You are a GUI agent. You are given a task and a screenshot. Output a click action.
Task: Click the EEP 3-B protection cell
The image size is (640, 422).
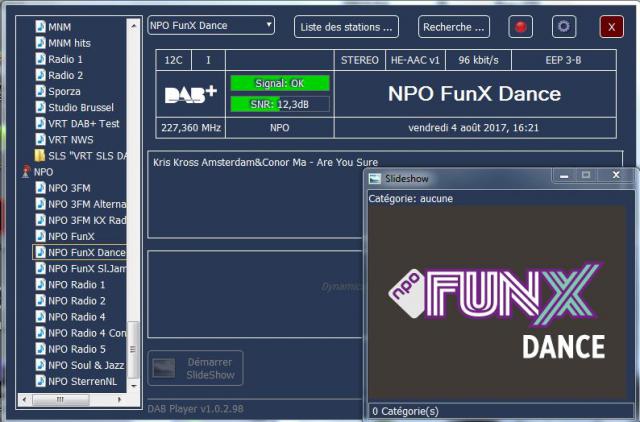tap(564, 60)
